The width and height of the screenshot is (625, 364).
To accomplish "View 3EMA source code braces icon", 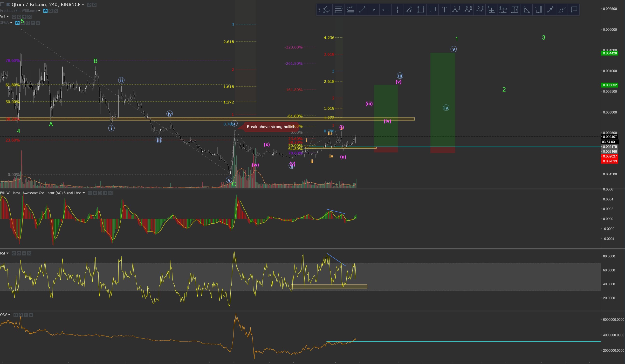I will pos(28,23).
